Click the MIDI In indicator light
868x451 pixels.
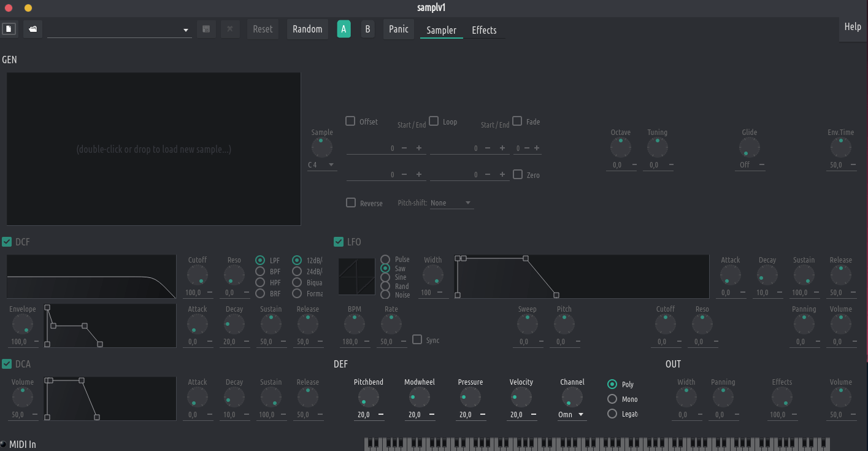[x=3, y=444]
